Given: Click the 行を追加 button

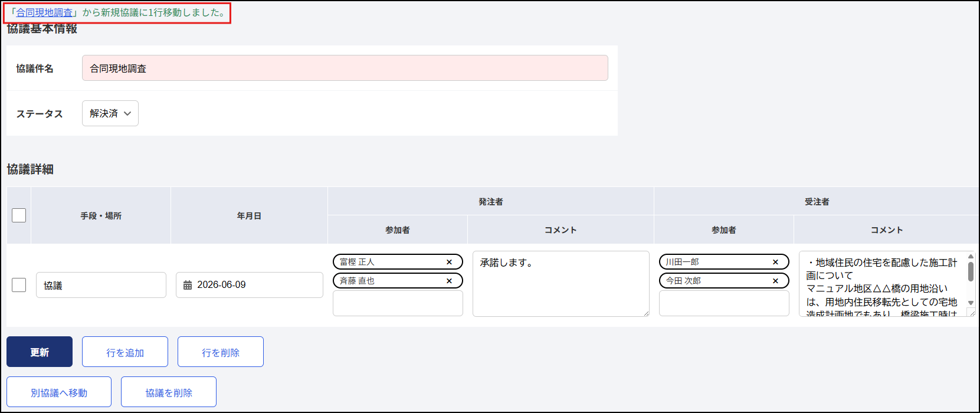Looking at the screenshot, I should click(125, 352).
